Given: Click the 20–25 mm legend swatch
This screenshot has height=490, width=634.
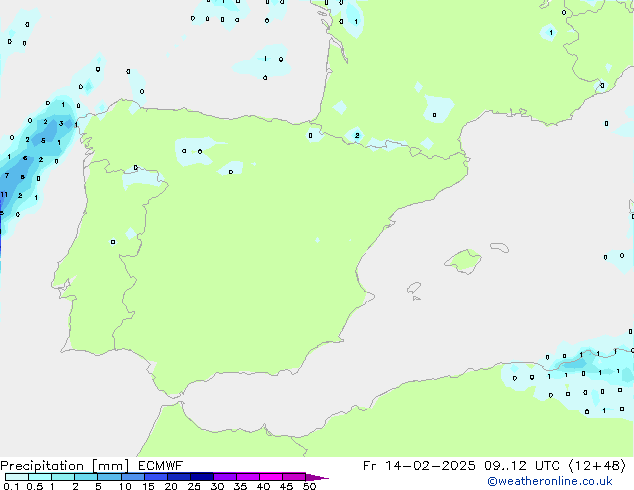Looking at the screenshot, I should pyautogui.click(x=178, y=477).
